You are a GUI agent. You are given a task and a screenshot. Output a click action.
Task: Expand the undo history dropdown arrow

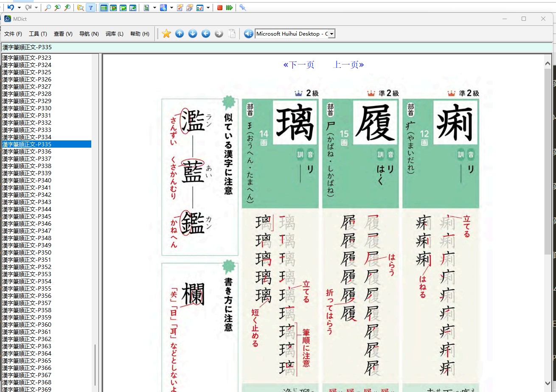click(x=20, y=8)
